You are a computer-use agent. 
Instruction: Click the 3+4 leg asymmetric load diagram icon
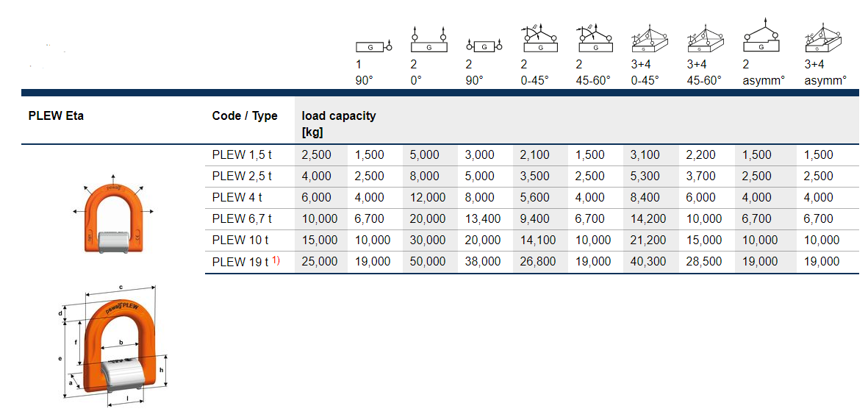tap(823, 37)
